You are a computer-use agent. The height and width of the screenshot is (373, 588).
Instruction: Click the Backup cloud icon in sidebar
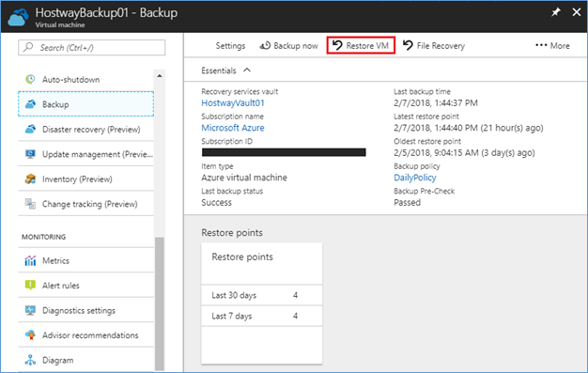(30, 104)
